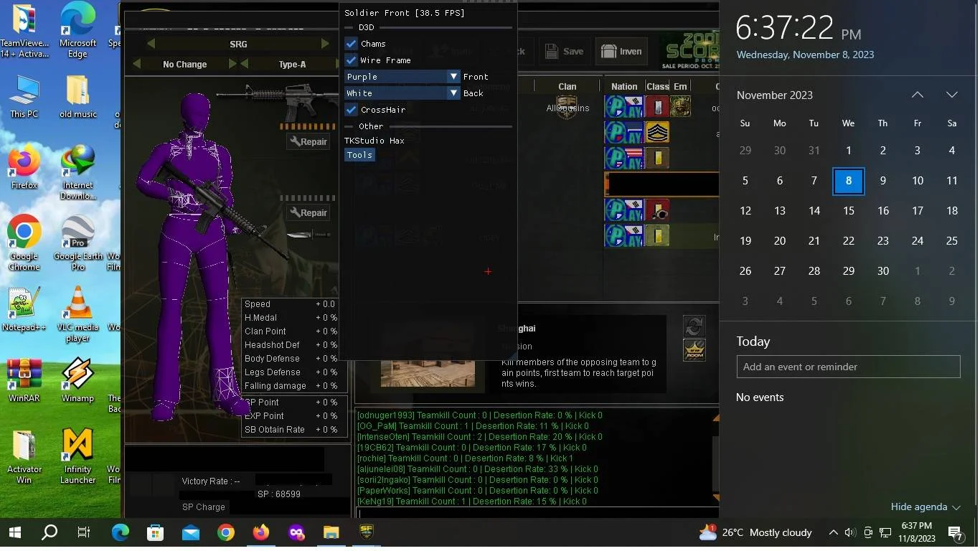Select next SRG option with right arrow
980x551 pixels.
[x=325, y=44]
